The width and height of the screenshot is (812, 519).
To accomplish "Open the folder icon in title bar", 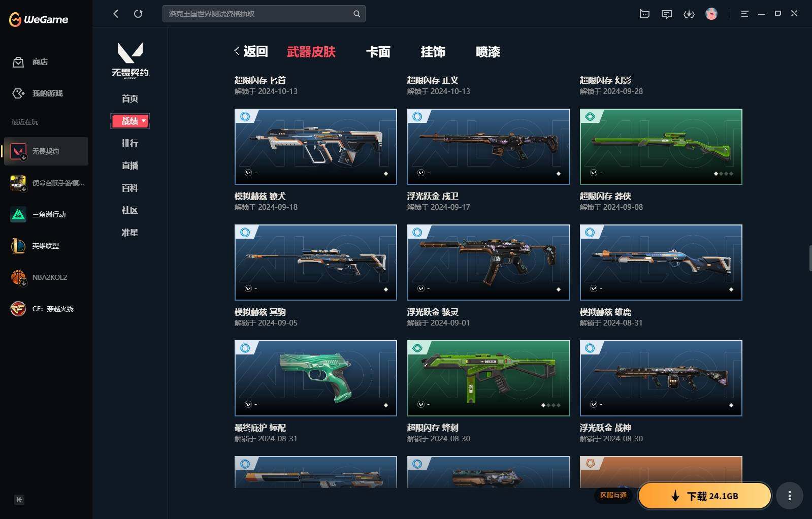I will [x=644, y=14].
